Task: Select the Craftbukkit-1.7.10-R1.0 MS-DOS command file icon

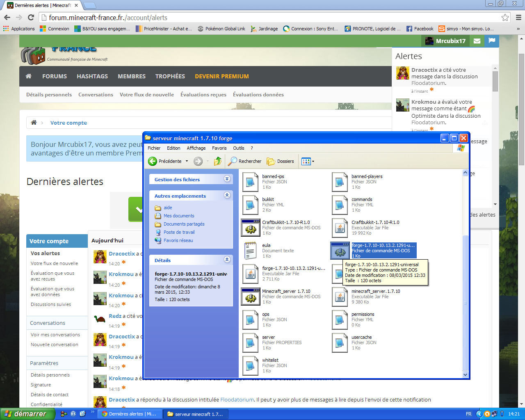Action: click(251, 228)
